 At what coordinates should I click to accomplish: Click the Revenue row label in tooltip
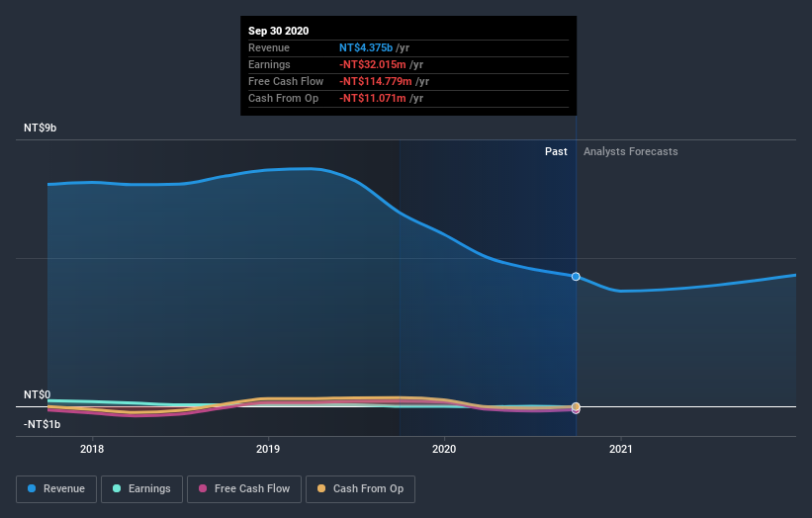pos(269,47)
